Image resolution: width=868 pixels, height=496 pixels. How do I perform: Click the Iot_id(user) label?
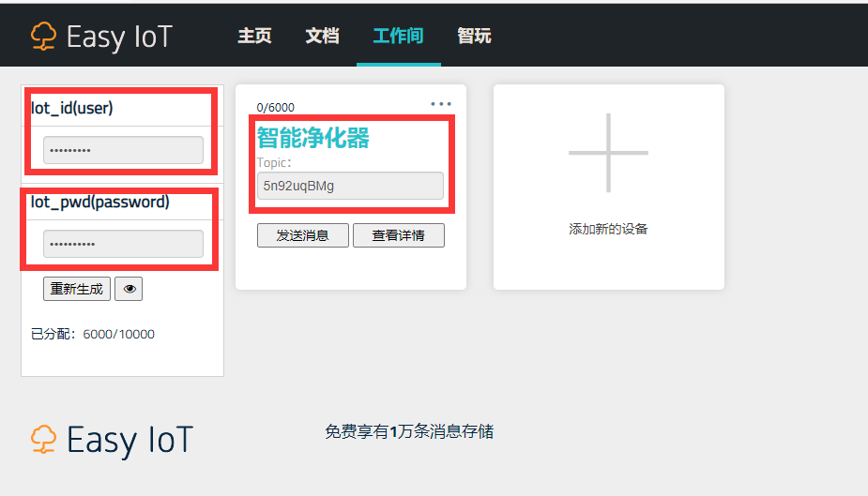click(72, 108)
